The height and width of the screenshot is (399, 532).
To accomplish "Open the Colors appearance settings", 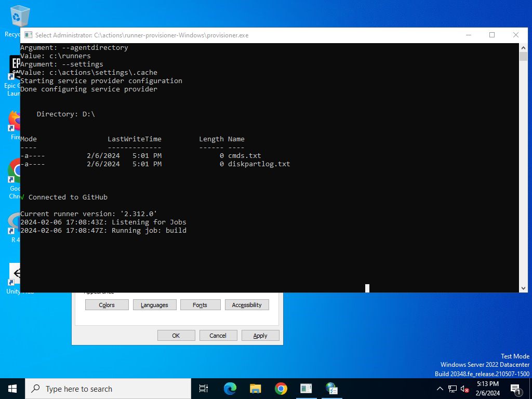I will tap(107, 305).
